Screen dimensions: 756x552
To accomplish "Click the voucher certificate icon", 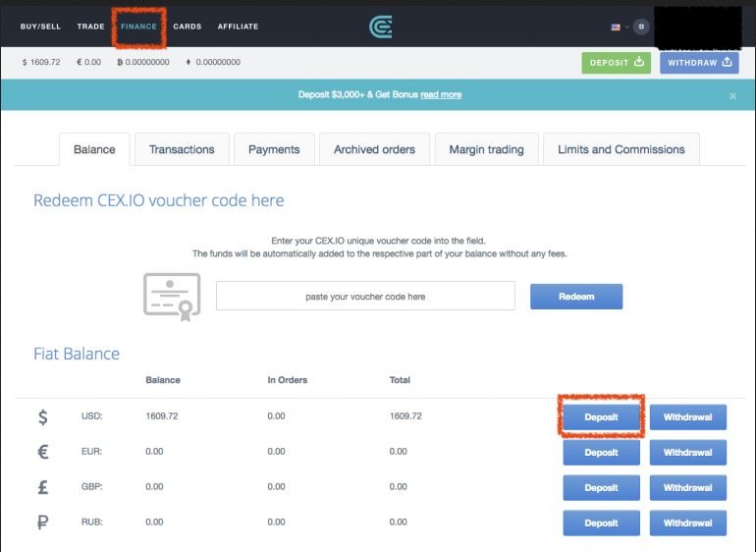I will 172,297.
